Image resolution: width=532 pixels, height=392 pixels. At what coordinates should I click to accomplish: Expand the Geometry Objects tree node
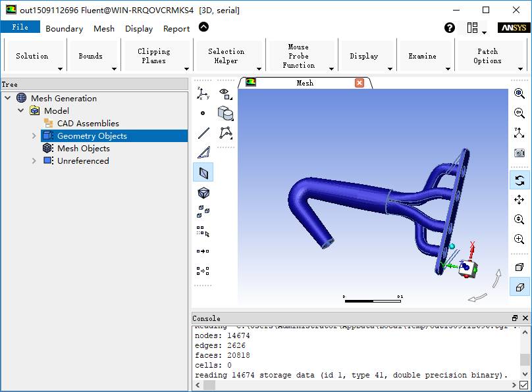[x=34, y=136]
